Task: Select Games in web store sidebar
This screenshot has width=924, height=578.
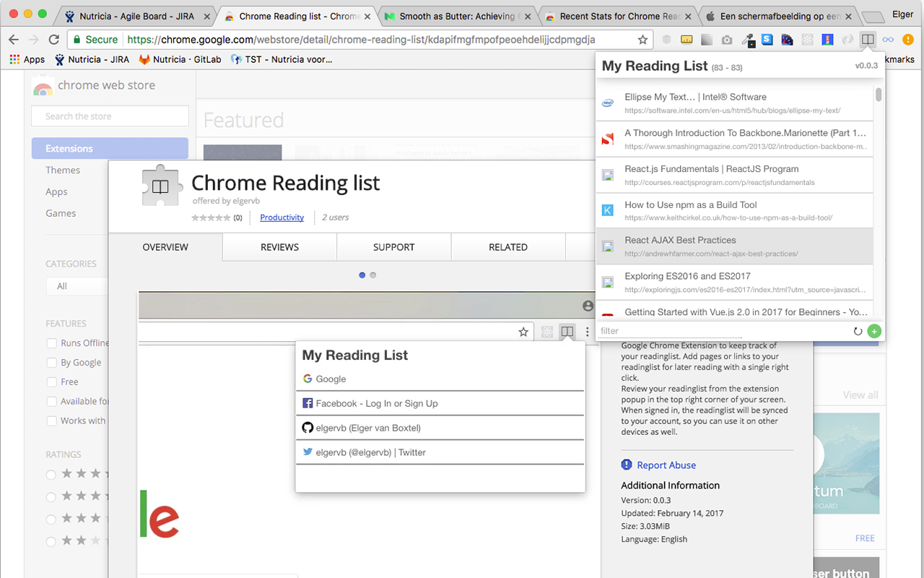Action: tap(61, 214)
